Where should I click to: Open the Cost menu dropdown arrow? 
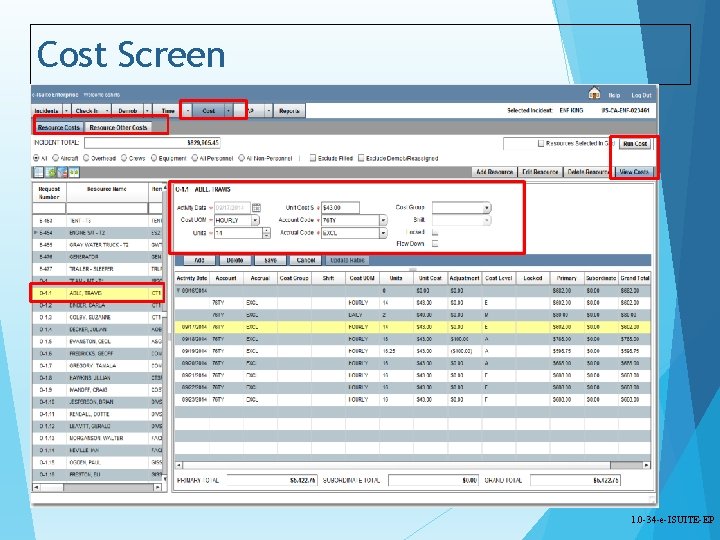[x=228, y=111]
